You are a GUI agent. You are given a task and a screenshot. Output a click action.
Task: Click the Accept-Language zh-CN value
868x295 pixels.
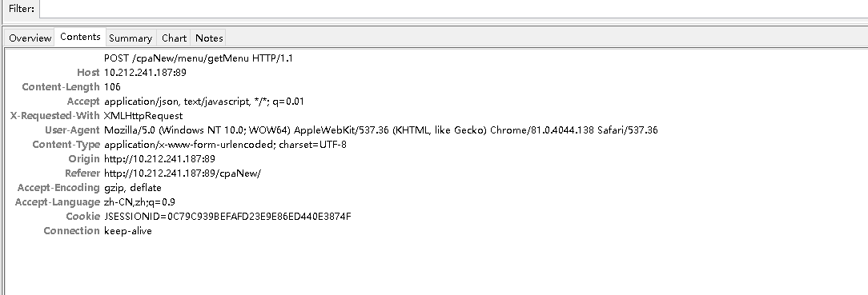tap(139, 201)
